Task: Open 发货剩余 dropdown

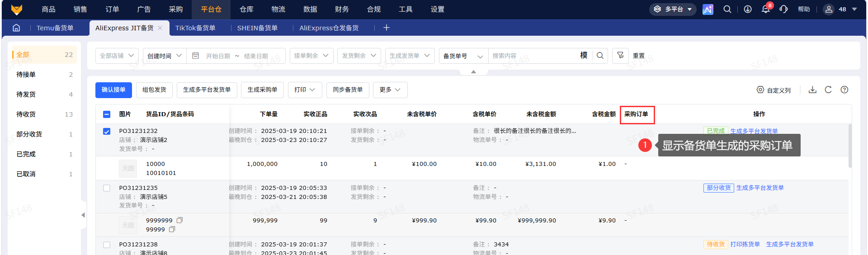Action: coord(359,56)
